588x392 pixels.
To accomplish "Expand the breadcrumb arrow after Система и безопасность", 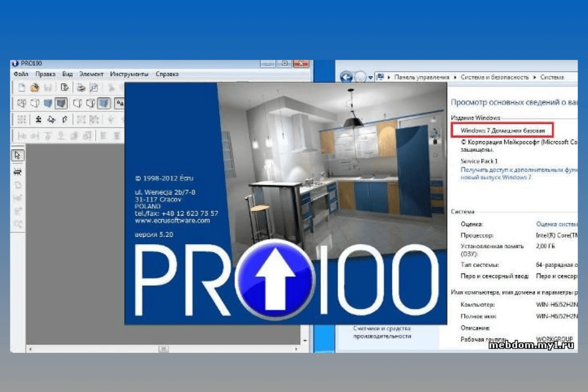I will click(x=535, y=77).
